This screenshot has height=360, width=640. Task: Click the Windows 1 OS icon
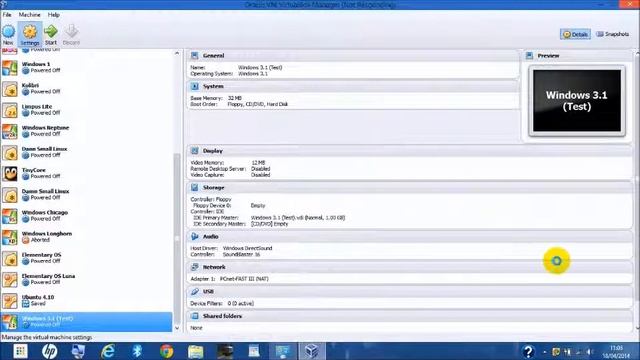10,68
